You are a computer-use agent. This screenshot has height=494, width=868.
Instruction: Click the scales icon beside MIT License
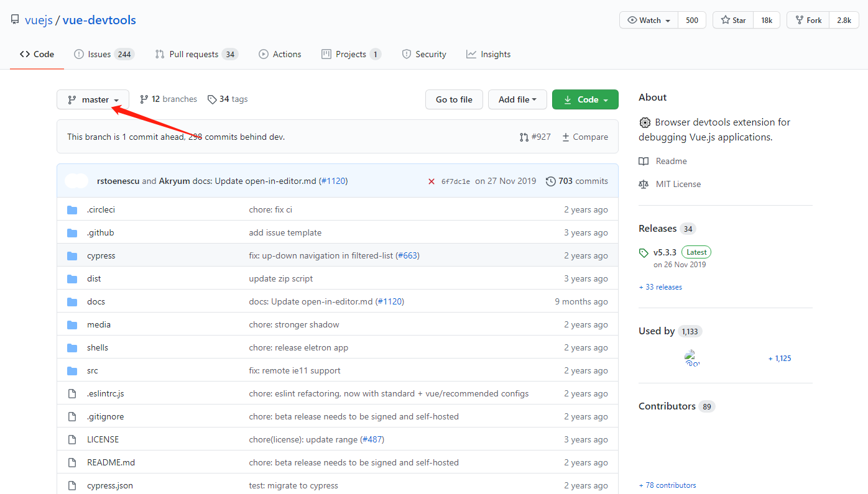click(644, 183)
